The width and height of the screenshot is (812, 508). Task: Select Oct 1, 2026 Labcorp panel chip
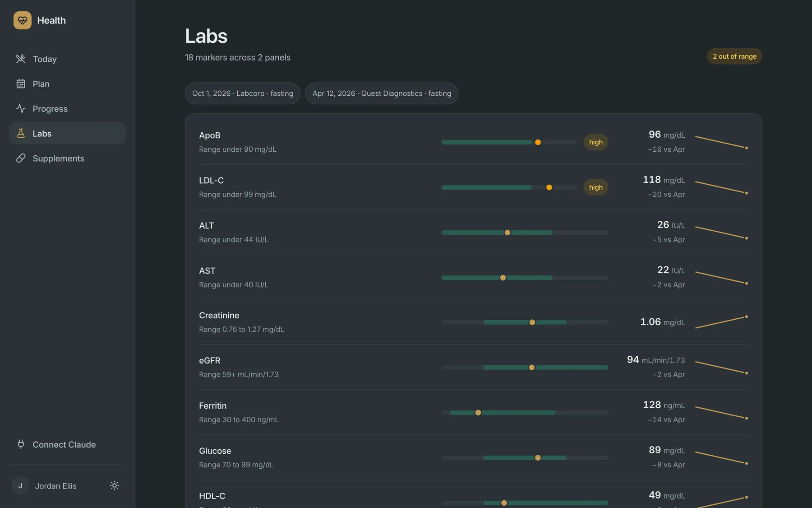(x=243, y=93)
